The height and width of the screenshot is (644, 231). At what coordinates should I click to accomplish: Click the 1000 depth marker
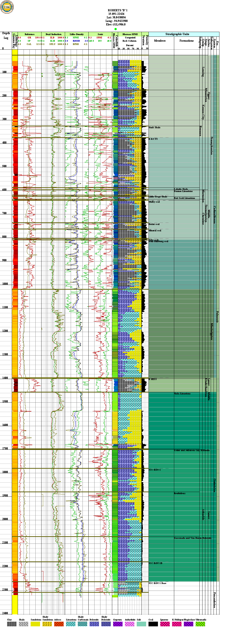click(5, 284)
